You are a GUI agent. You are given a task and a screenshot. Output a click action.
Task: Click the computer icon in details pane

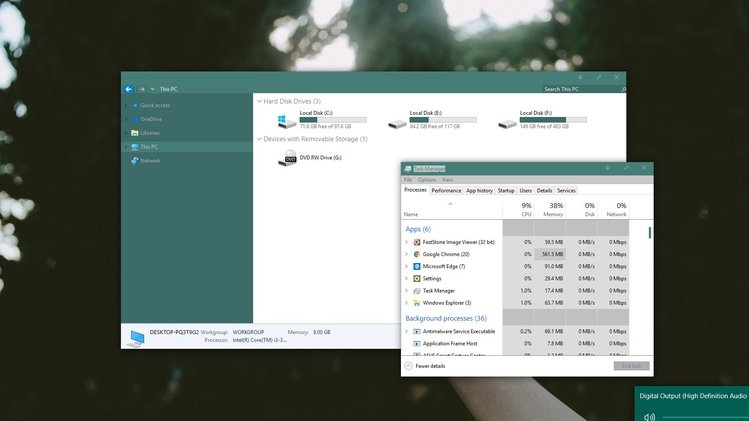coord(136,338)
